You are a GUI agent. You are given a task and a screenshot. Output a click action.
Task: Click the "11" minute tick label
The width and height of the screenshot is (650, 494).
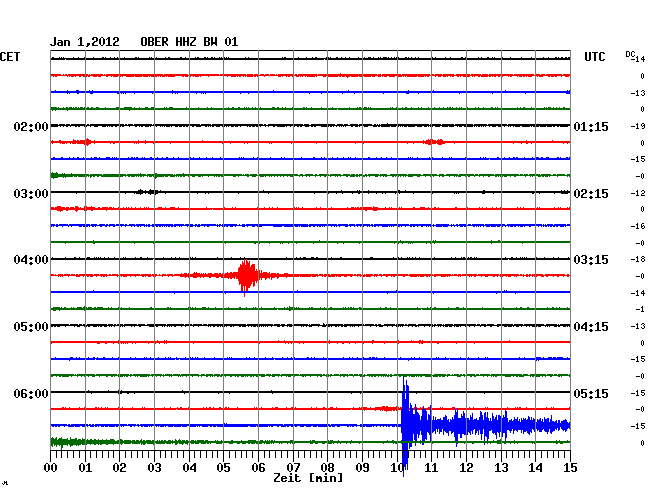coord(431,468)
